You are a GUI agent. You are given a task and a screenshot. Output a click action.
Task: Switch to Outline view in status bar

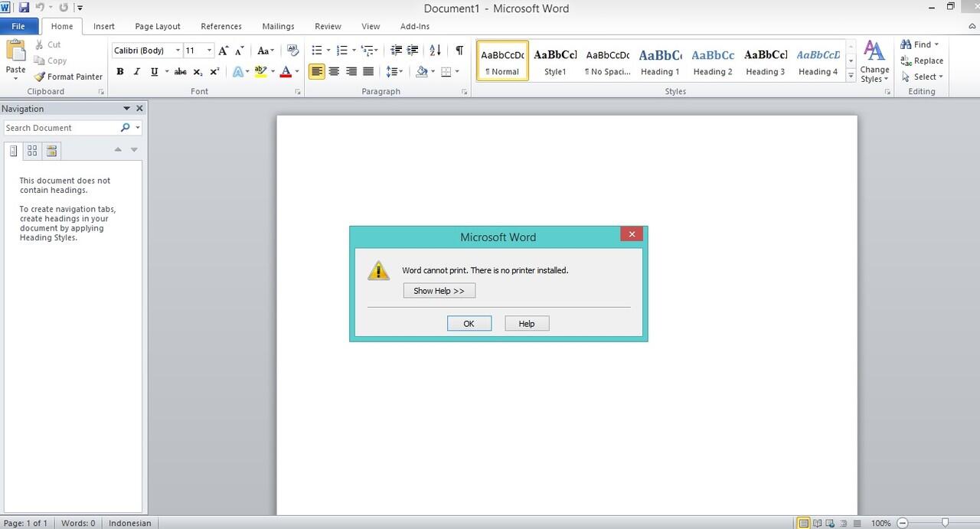845,523
